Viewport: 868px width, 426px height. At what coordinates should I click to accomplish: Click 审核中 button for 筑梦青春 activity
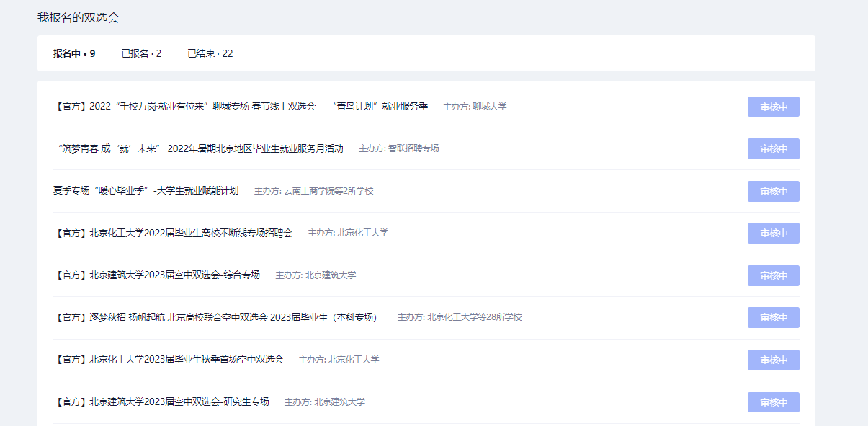773,148
